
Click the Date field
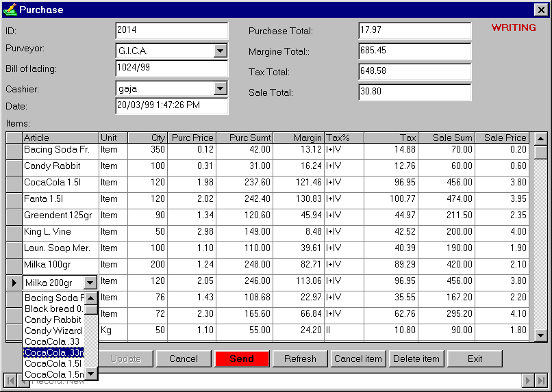point(172,106)
